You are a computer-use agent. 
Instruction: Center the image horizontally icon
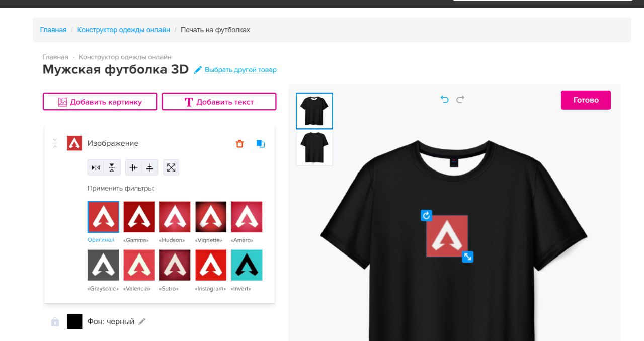133,167
